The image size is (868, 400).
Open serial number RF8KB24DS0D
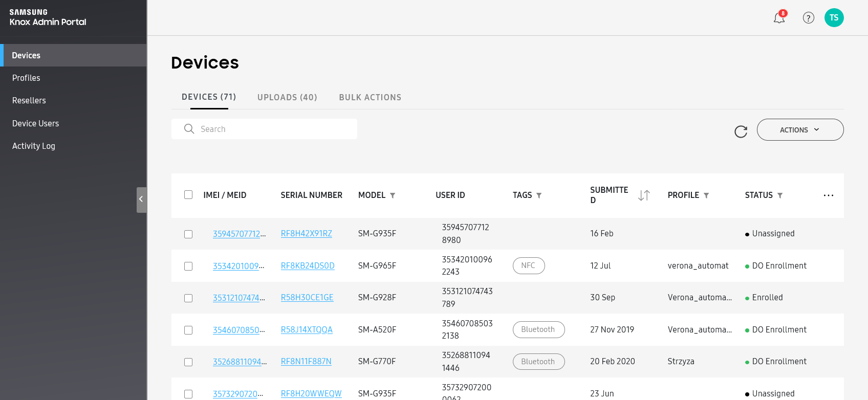tap(308, 265)
